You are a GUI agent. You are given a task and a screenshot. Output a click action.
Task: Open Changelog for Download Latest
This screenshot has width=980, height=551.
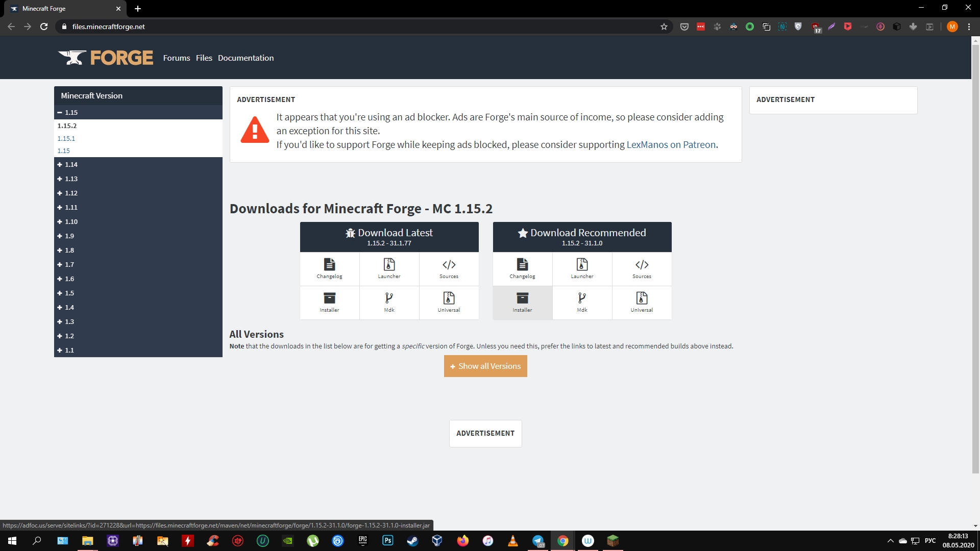[x=329, y=269]
